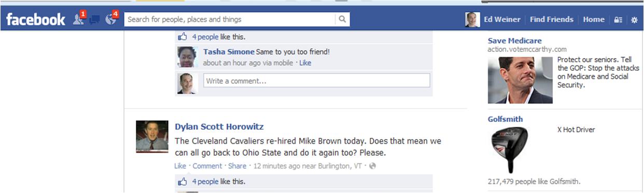Open the globe notifications icon
Screen dimensions: 644x193
(111, 19)
